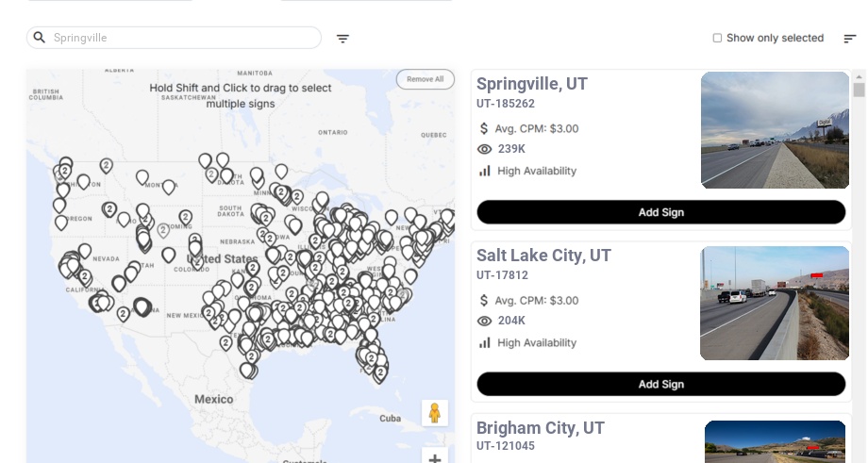This screenshot has height=463, width=868.
Task: Click Salt Lake City availability bars icon
Action: [x=485, y=342]
